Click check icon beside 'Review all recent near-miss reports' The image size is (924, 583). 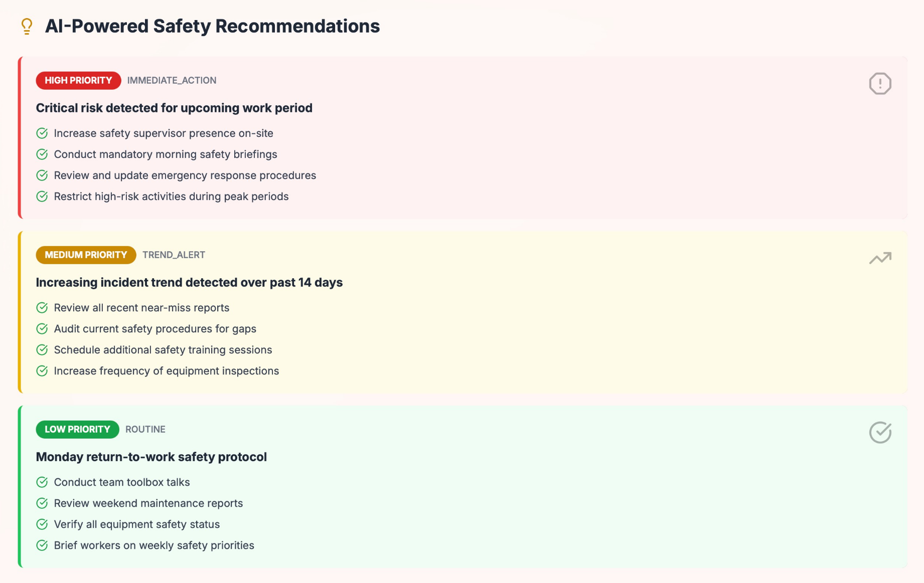pyautogui.click(x=42, y=308)
